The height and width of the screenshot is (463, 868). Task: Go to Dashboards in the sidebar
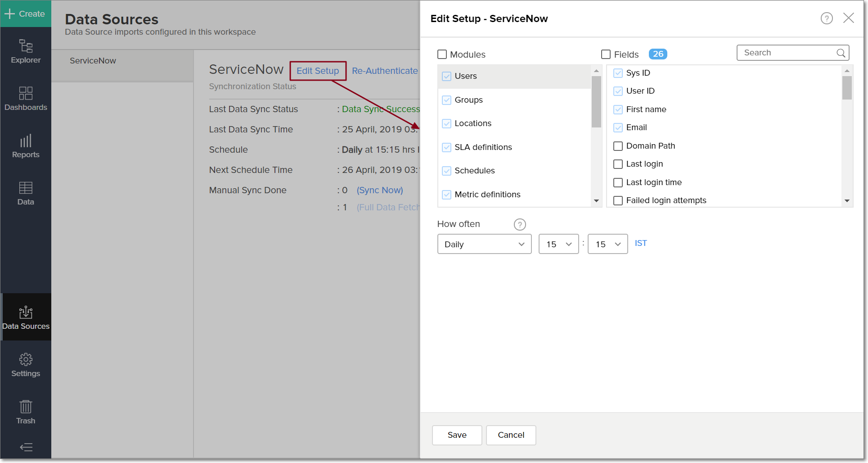(x=26, y=99)
